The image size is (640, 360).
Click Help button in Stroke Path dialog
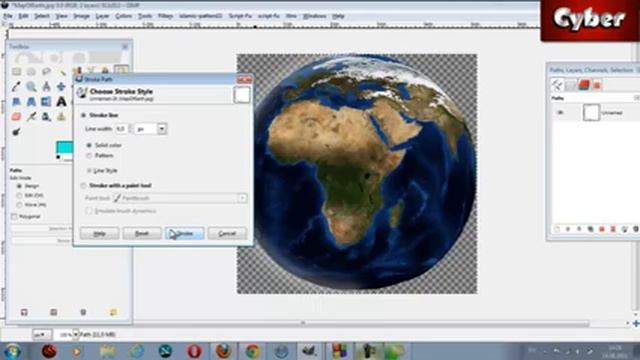100,234
